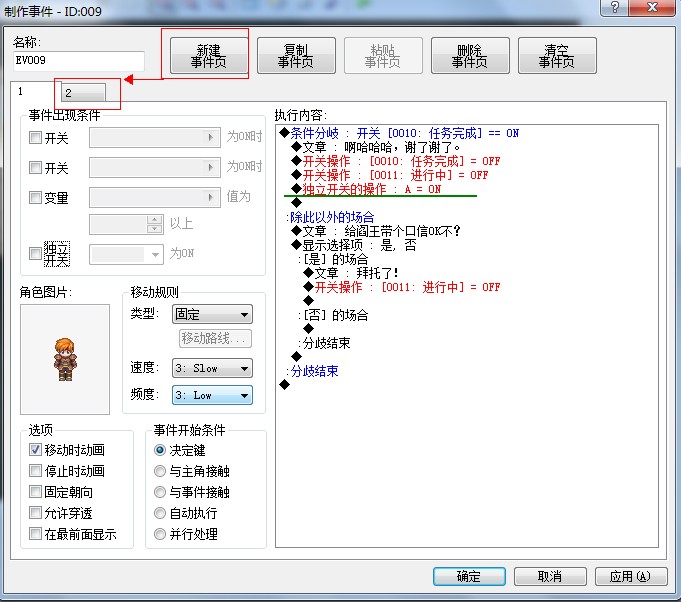Click the 移动路线... button

pyautogui.click(x=215, y=338)
